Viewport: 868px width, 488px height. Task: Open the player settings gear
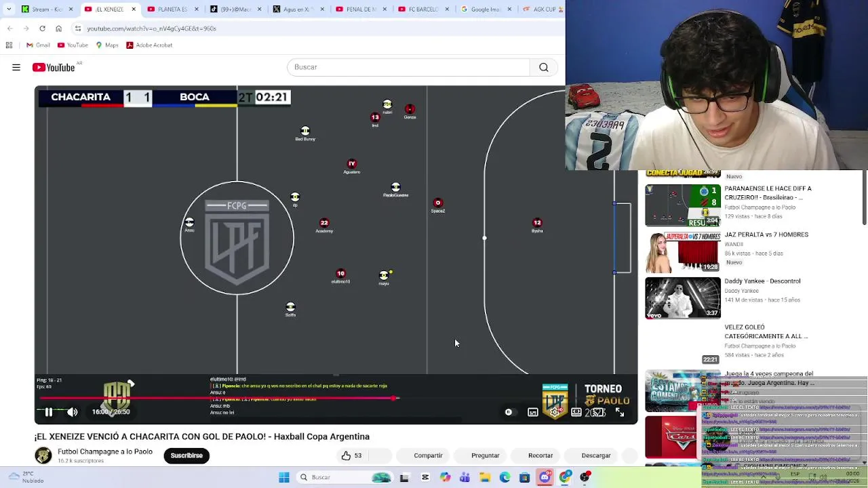tap(555, 412)
